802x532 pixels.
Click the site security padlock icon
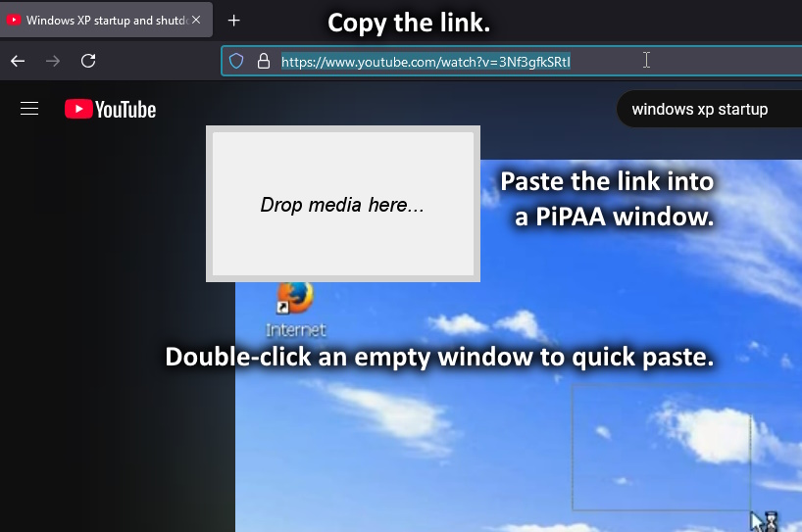pyautogui.click(x=264, y=62)
